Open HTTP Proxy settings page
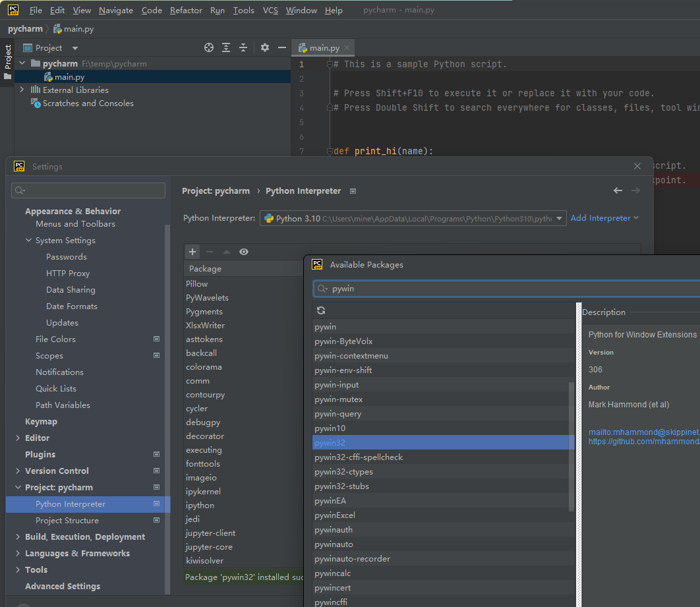 68,273
